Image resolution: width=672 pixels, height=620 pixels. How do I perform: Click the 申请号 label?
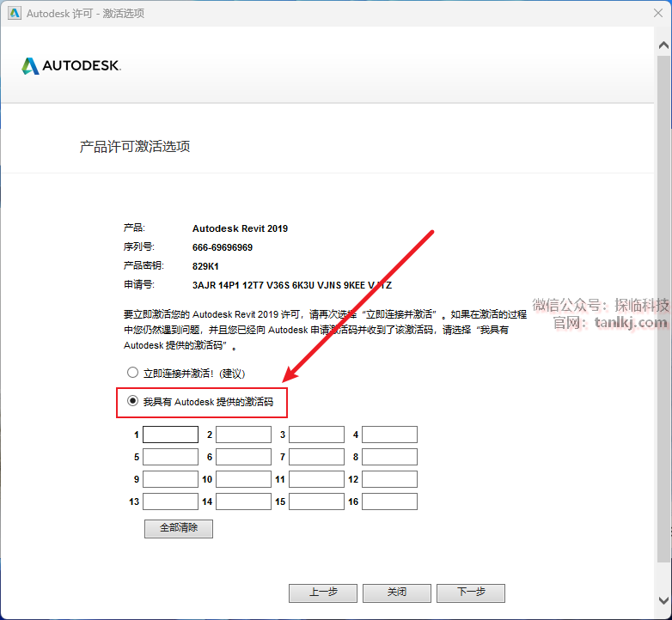(139, 285)
